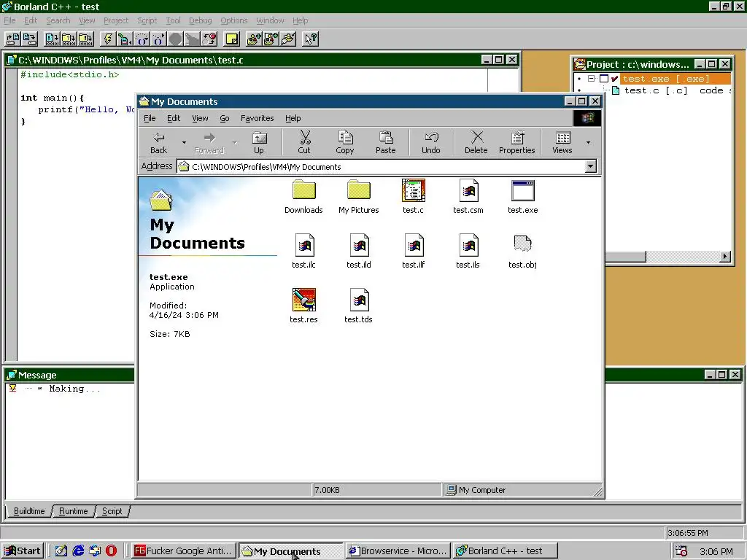
Task: Select the test.csm file
Action: [x=468, y=197]
